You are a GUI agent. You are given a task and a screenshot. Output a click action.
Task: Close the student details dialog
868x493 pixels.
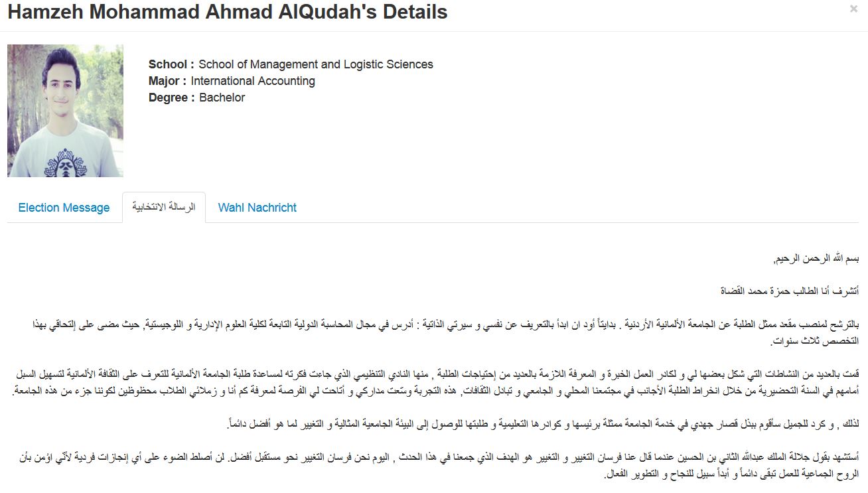click(853, 9)
